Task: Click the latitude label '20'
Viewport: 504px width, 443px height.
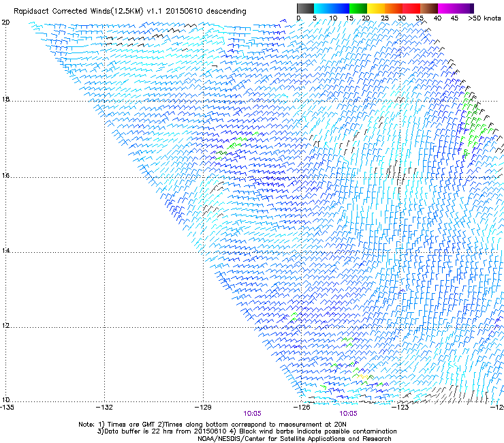Action: click(x=5, y=22)
